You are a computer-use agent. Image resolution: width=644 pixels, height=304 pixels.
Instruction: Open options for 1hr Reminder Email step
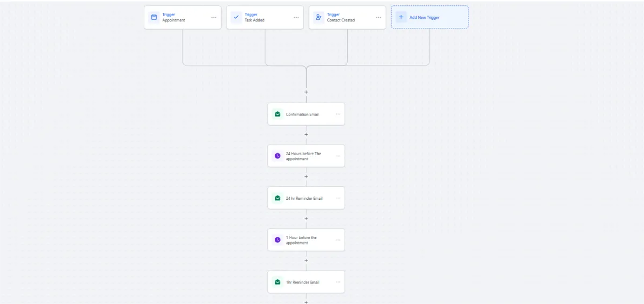pyautogui.click(x=338, y=282)
